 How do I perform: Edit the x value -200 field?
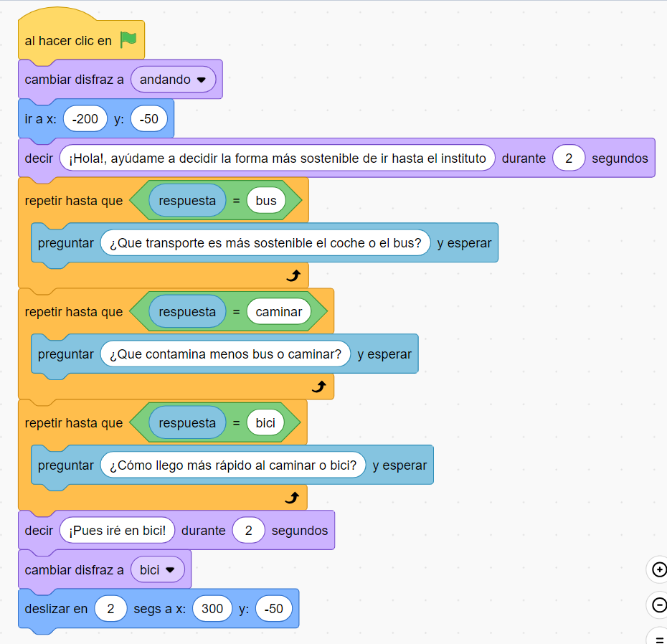(x=85, y=119)
